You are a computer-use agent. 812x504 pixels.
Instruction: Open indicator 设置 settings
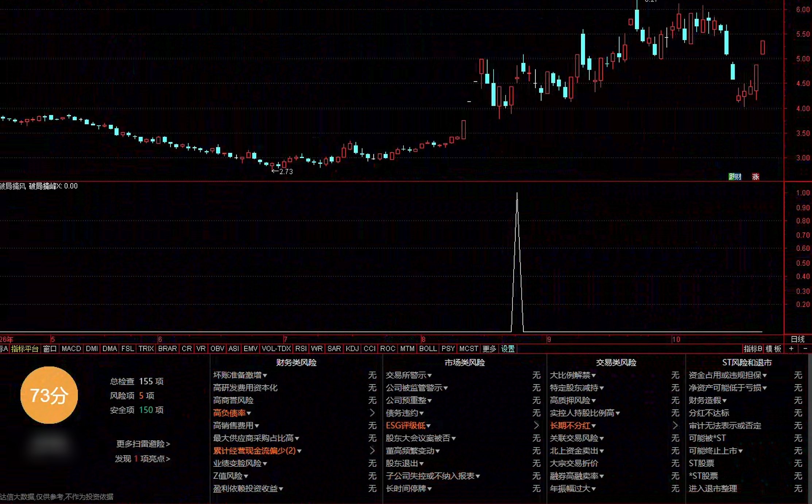point(508,349)
